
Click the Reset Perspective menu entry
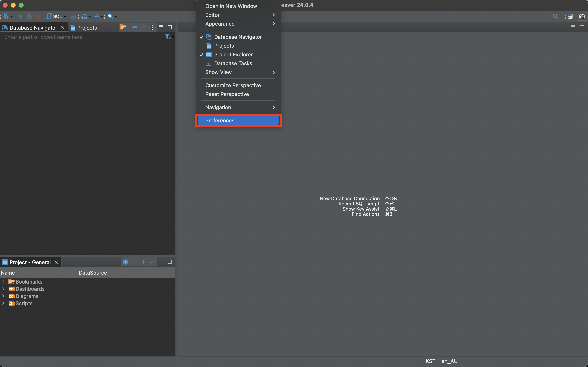point(227,94)
